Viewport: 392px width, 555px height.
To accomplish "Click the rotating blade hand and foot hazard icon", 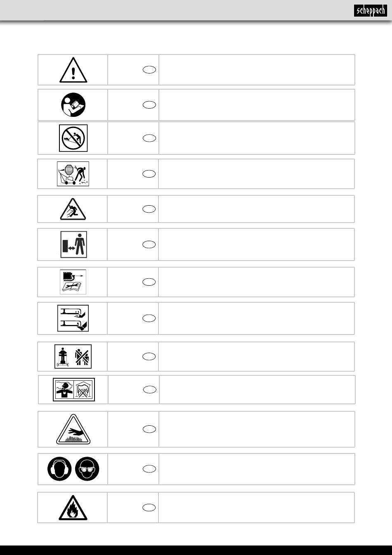I will click(73, 318).
